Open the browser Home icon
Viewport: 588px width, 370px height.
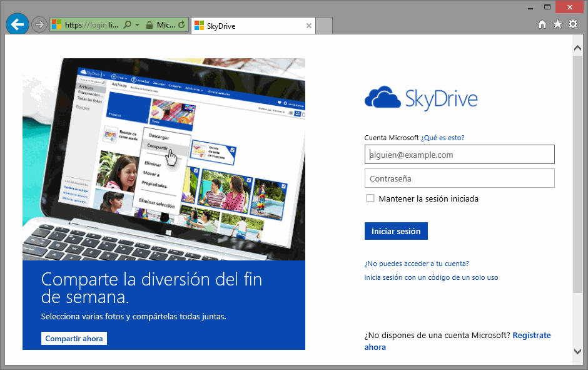point(542,24)
